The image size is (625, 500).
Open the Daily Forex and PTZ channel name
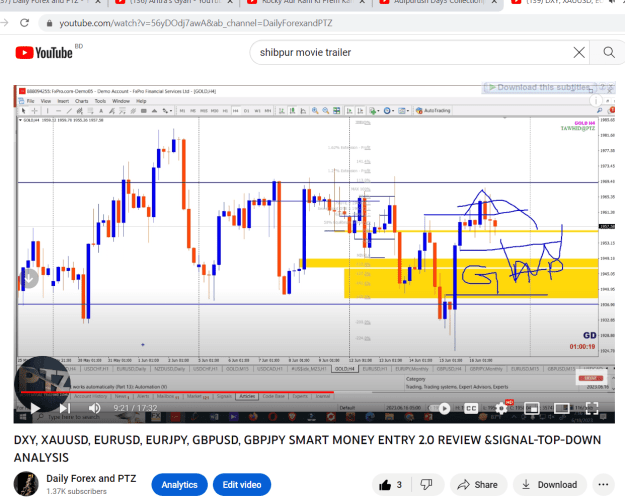[91, 478]
